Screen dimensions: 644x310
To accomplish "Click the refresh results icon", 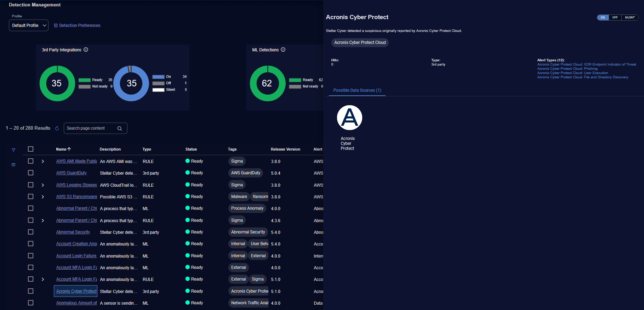I will coord(57,128).
